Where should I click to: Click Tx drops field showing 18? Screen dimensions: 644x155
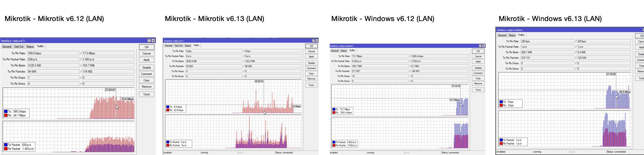pos(380,76)
